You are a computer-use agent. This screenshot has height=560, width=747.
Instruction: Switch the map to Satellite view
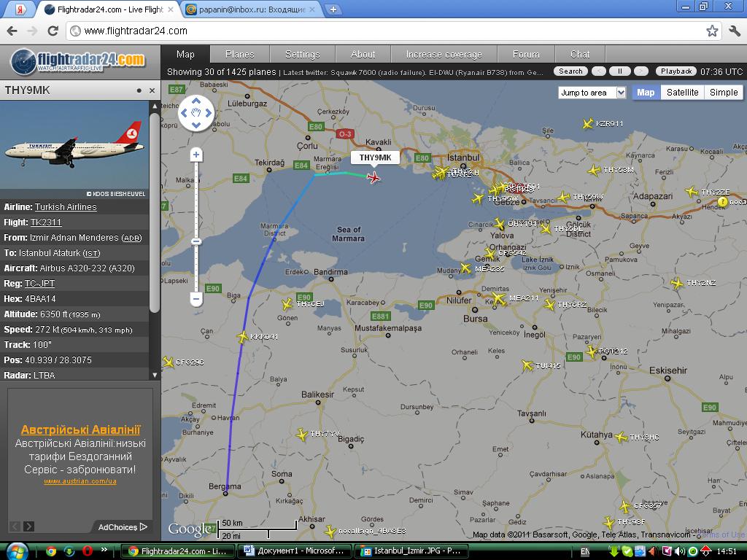point(682,93)
